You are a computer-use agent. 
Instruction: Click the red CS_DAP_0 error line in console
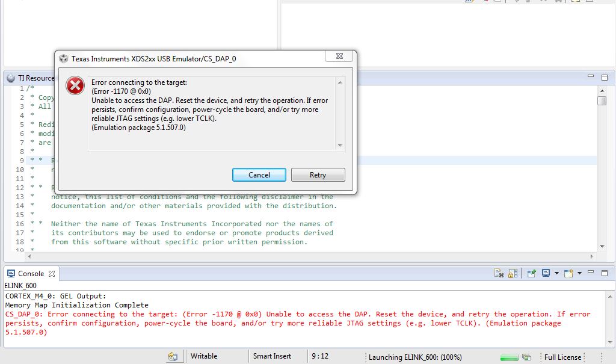[298, 323]
